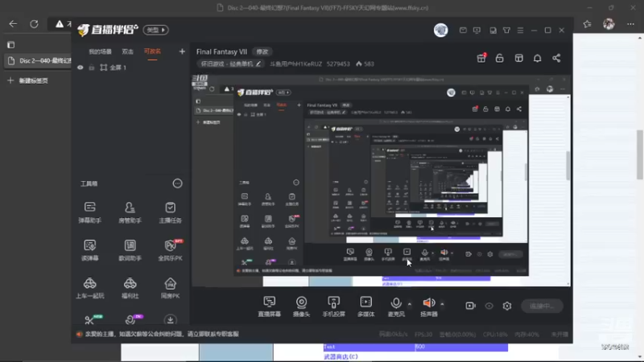Click the 内存:40% status entry
The width and height of the screenshot is (644, 362).
pos(527,335)
